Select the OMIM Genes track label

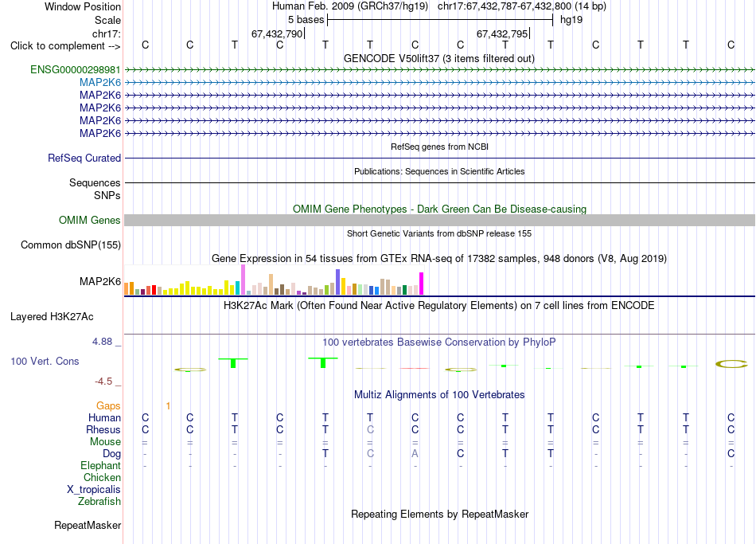90,220
